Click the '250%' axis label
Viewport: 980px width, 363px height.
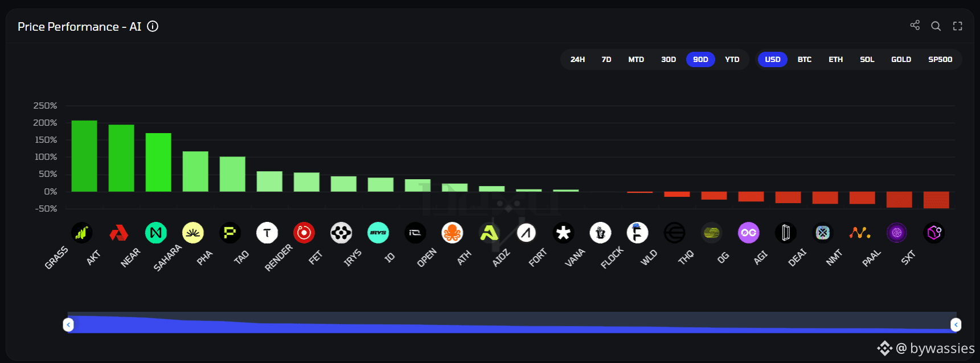(x=45, y=106)
